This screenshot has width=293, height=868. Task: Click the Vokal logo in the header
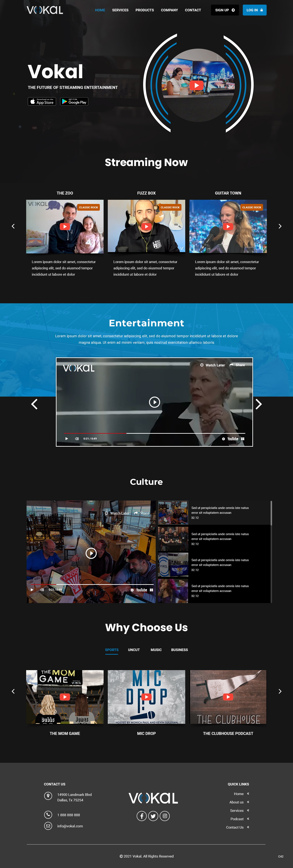pyautogui.click(x=45, y=10)
